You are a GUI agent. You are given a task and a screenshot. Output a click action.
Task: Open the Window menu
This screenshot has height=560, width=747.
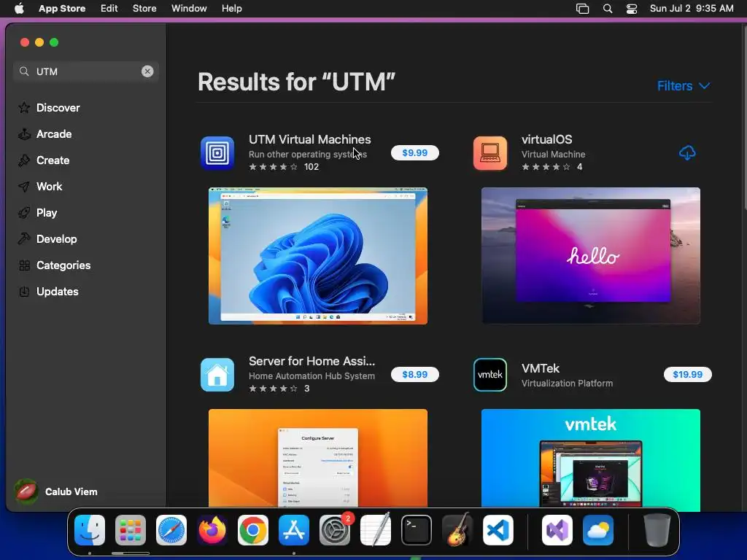click(189, 9)
